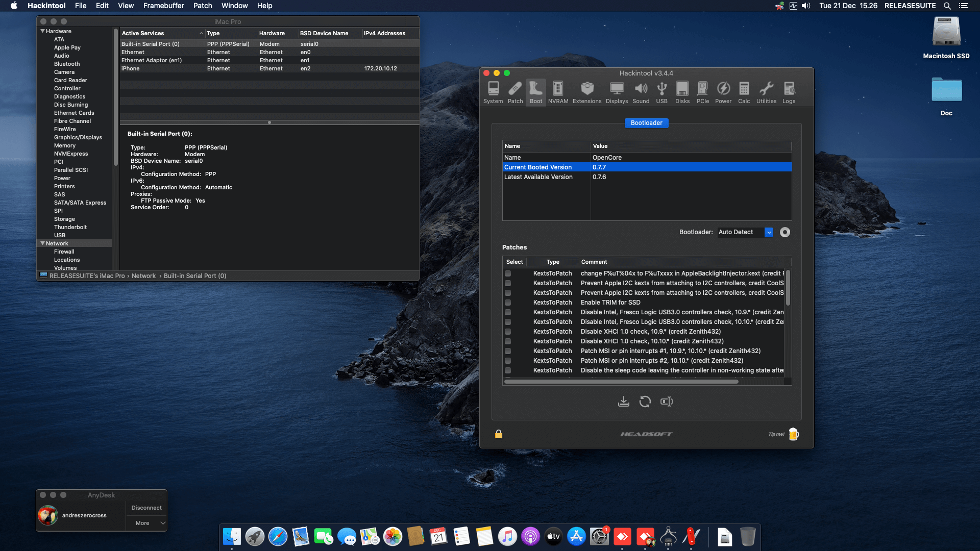The image size is (980, 551).
Task: Select the Boot toolbar icon
Action: [x=536, y=92]
